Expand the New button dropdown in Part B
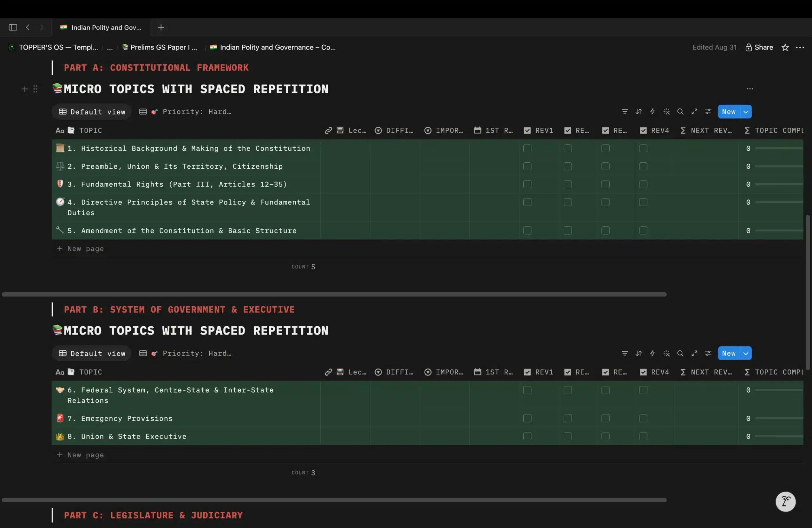The image size is (812, 528). [x=745, y=353]
